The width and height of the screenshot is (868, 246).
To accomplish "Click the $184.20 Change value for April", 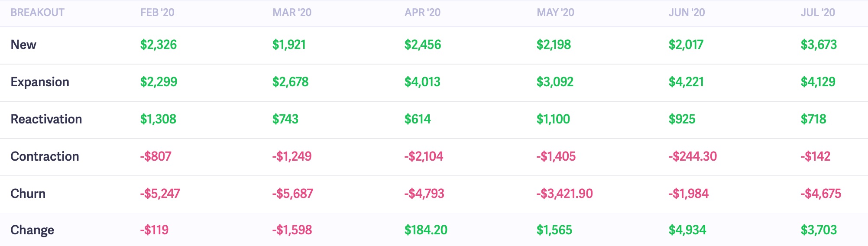I will point(426,230).
